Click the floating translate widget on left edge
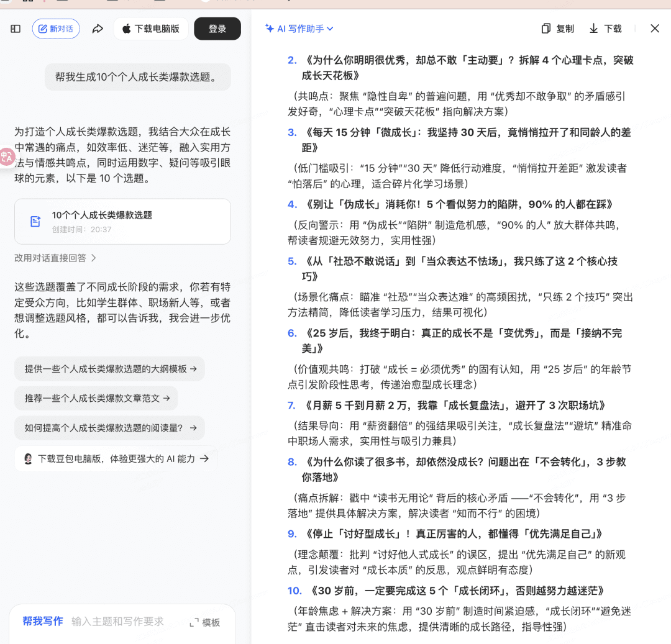The height and width of the screenshot is (644, 671). point(7,156)
